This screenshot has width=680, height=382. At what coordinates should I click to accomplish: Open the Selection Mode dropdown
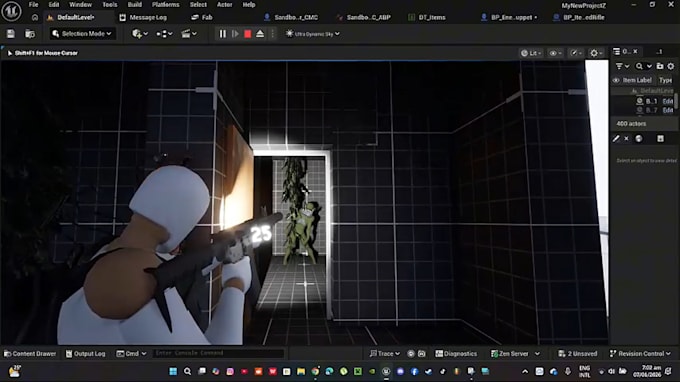82,34
